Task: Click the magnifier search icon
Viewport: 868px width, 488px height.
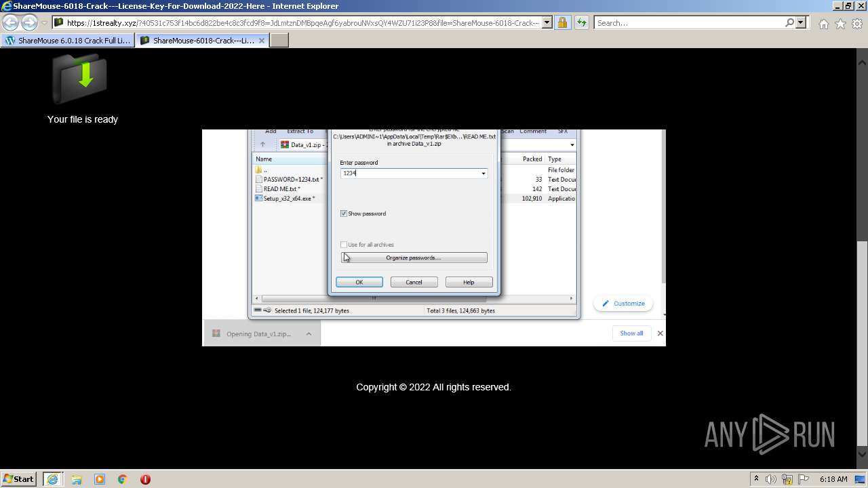Action: click(x=789, y=23)
